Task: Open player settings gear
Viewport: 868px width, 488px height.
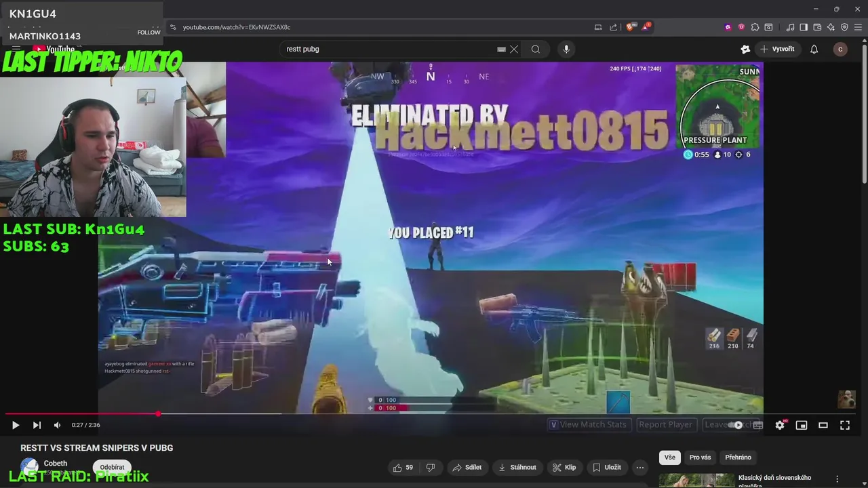Action: tap(780, 425)
